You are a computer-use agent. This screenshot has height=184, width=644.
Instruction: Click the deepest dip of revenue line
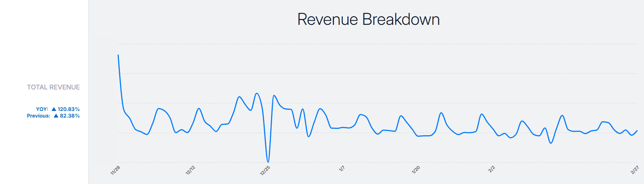pos(268,162)
